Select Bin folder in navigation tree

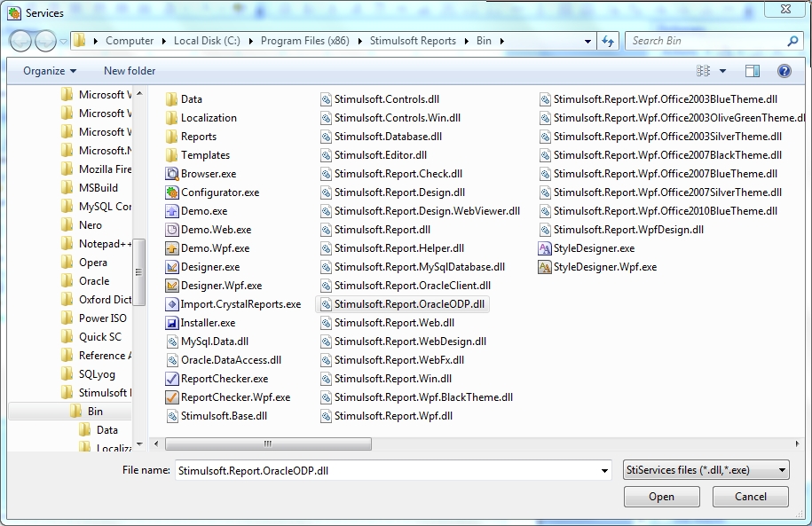pyautogui.click(x=70, y=412)
